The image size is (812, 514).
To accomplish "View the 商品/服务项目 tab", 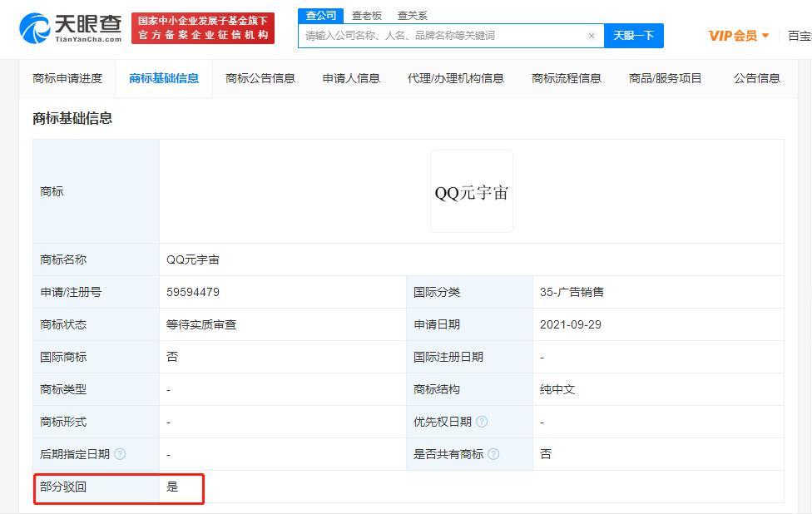I will (665, 78).
